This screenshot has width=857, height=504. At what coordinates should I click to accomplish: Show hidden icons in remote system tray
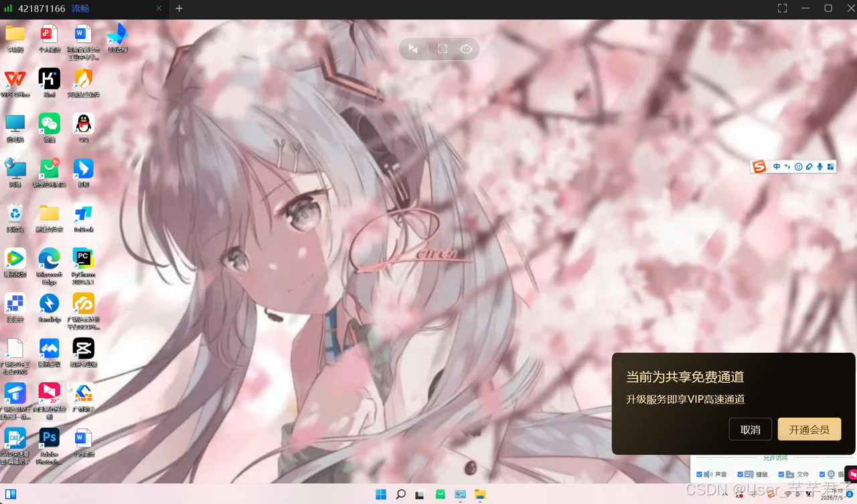tap(725, 495)
